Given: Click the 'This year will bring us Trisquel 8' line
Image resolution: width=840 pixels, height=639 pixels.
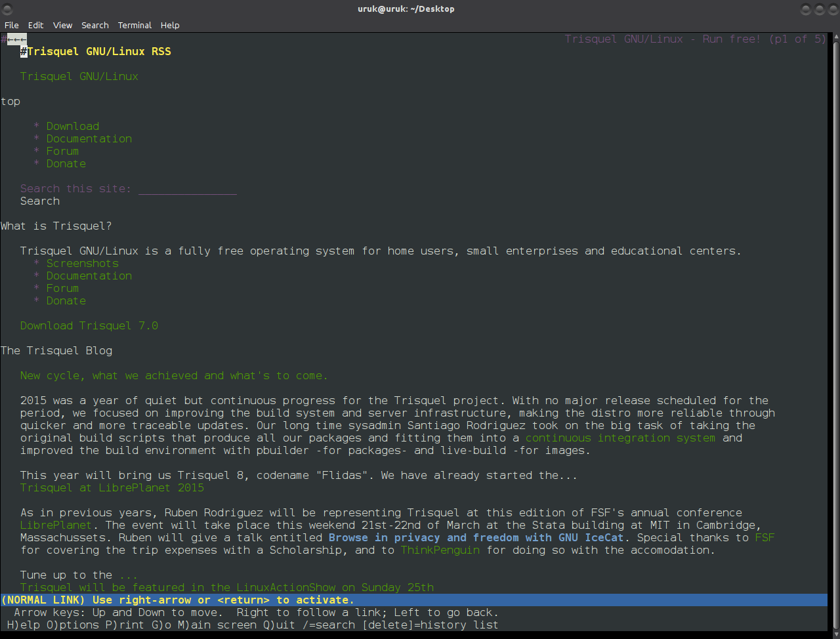Looking at the screenshot, I should click(x=299, y=475).
